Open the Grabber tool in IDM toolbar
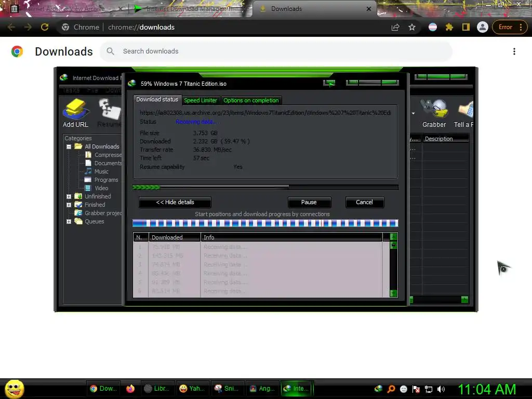This screenshot has width=532, height=399. [x=434, y=109]
